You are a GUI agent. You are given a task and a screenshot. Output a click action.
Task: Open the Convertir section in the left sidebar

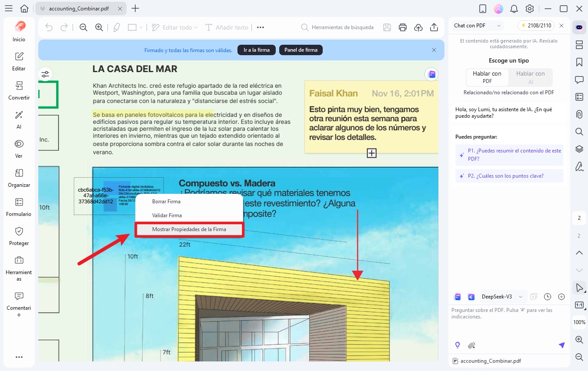19,90
